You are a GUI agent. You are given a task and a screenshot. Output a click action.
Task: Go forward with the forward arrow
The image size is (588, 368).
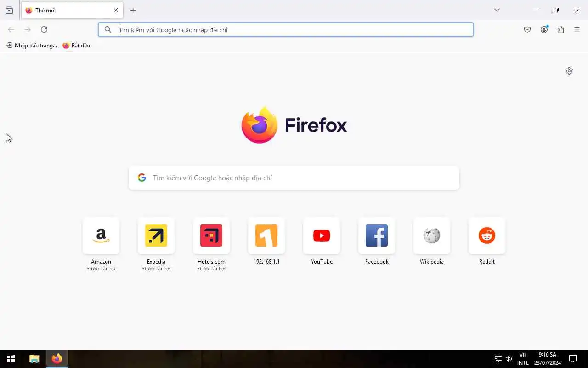[28, 29]
